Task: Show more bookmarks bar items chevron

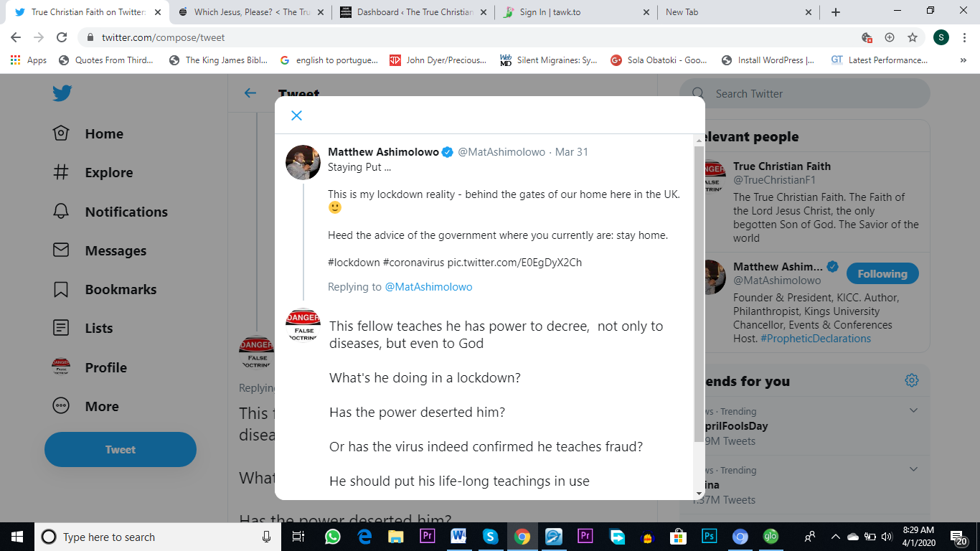Action: (x=963, y=60)
